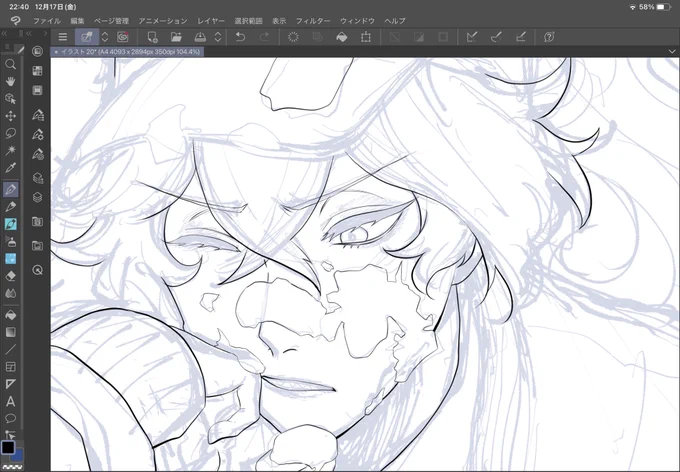Select the Zoom magnifier tool
This screenshot has height=472, width=680.
click(10, 65)
